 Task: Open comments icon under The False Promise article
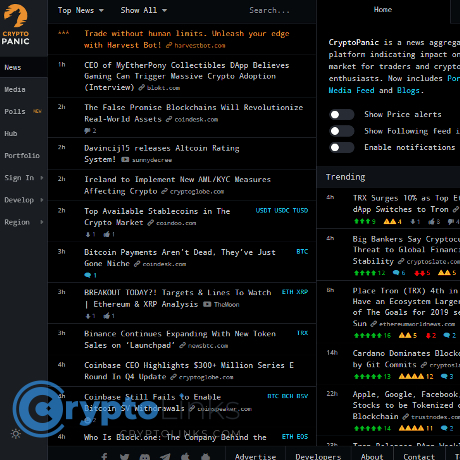[x=87, y=131]
